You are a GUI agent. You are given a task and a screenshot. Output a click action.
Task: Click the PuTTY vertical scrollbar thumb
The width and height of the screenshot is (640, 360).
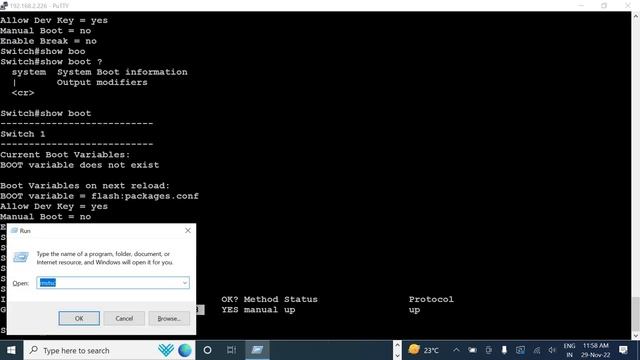636,315
